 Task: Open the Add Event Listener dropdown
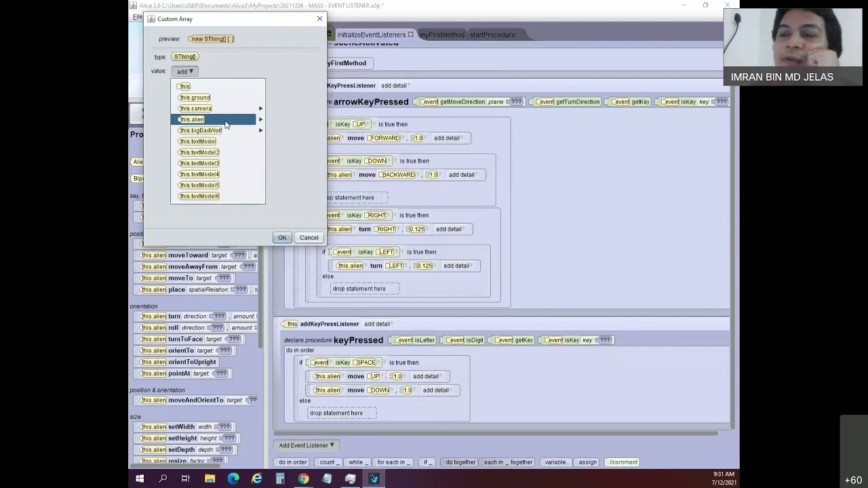coord(307,445)
